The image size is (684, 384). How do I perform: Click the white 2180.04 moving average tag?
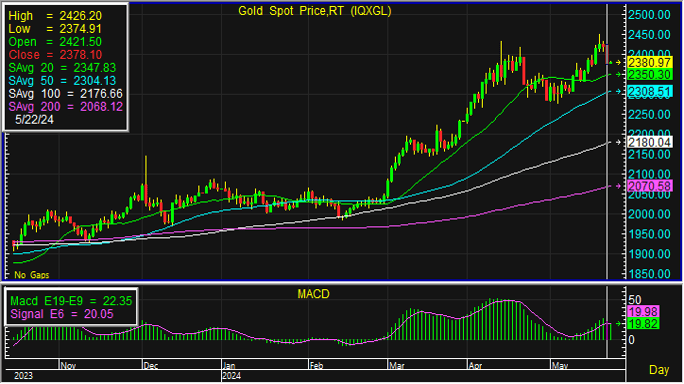click(649, 142)
